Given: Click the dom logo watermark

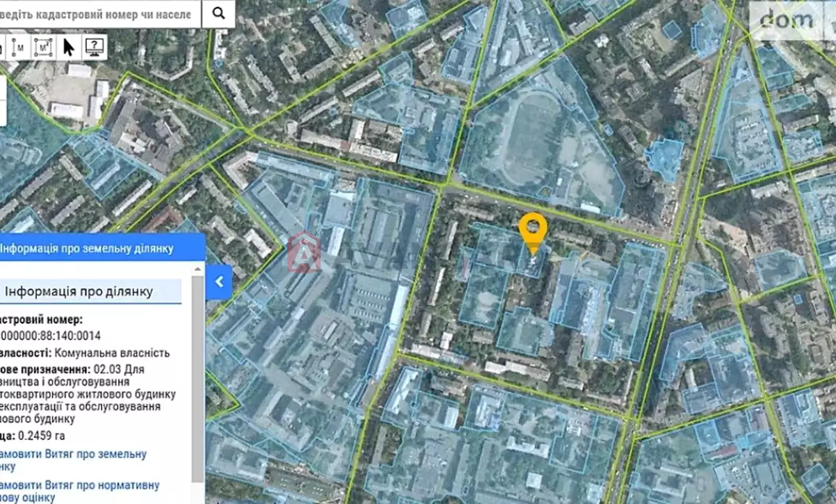Looking at the screenshot, I should 786,20.
